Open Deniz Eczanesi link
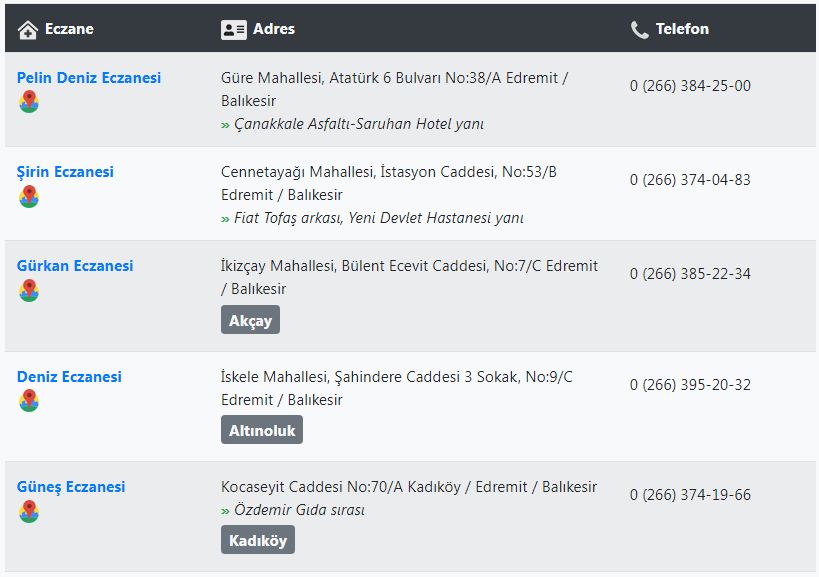The height and width of the screenshot is (577, 819). [x=69, y=377]
